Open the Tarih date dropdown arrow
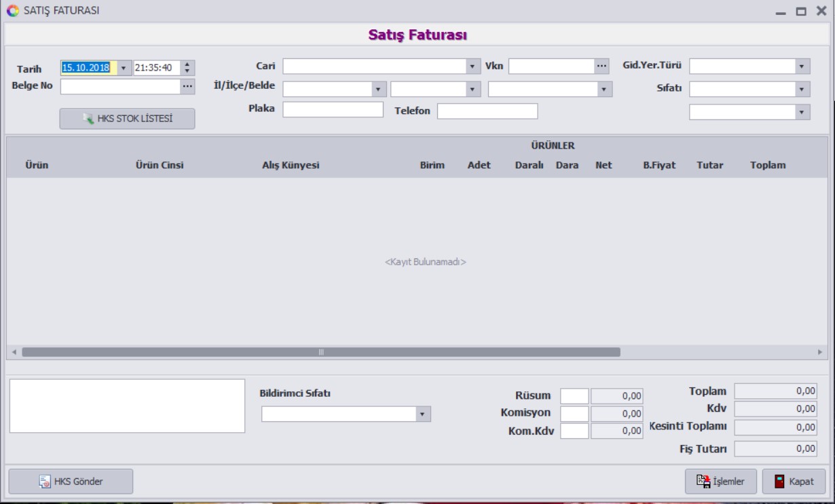The image size is (835, 504). [124, 68]
